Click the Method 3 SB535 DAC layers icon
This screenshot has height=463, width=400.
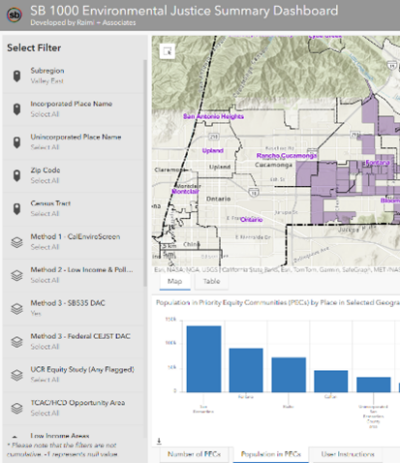point(17,309)
